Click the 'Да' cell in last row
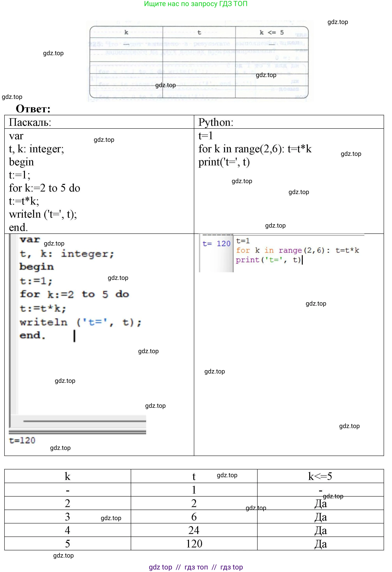 click(x=320, y=544)
